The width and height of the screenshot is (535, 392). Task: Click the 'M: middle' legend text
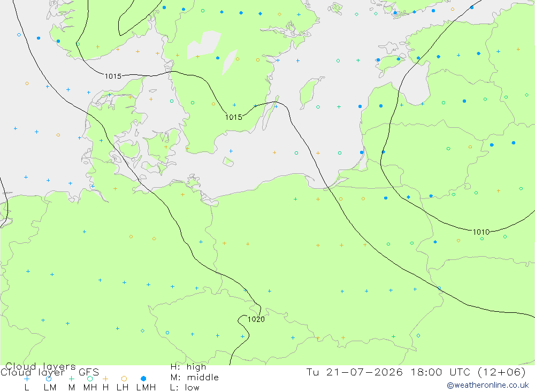[x=195, y=378]
